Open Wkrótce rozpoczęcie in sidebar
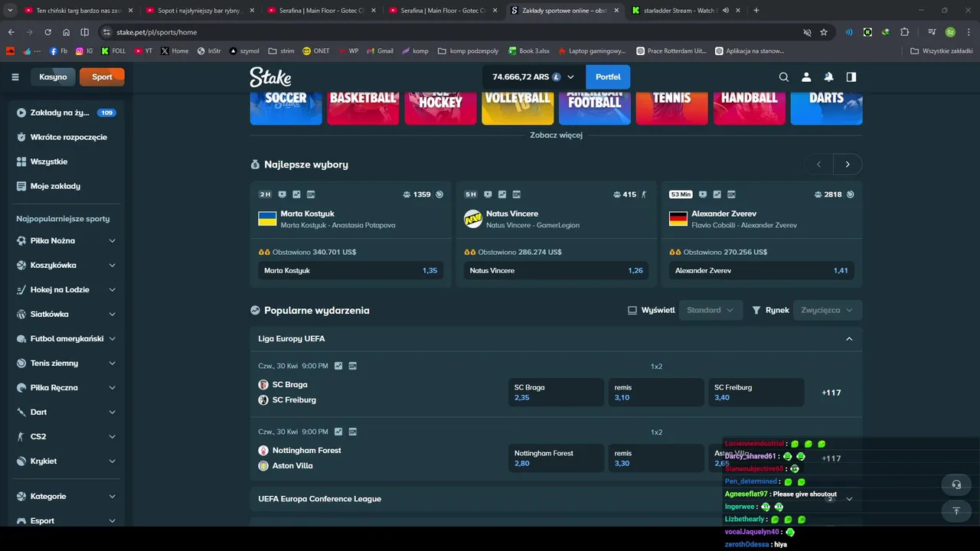The height and width of the screenshot is (551, 980). [x=66, y=137]
